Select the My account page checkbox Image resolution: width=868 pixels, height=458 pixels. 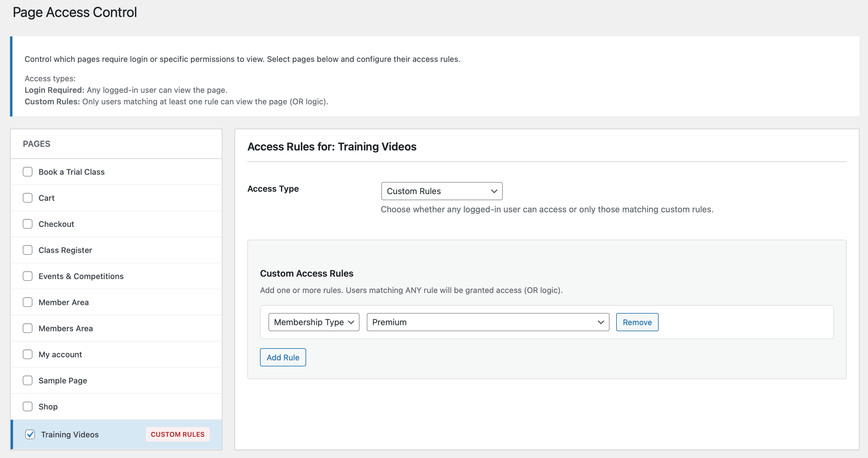(28, 354)
